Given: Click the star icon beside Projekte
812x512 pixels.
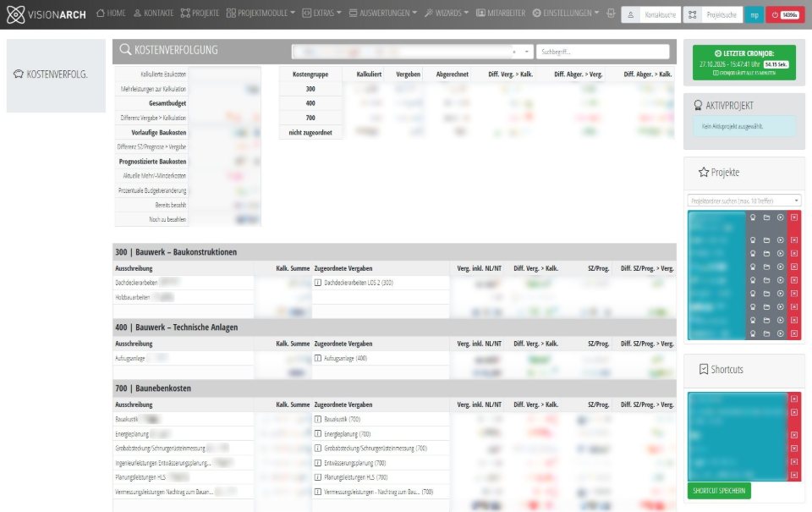Looking at the screenshot, I should [x=703, y=172].
